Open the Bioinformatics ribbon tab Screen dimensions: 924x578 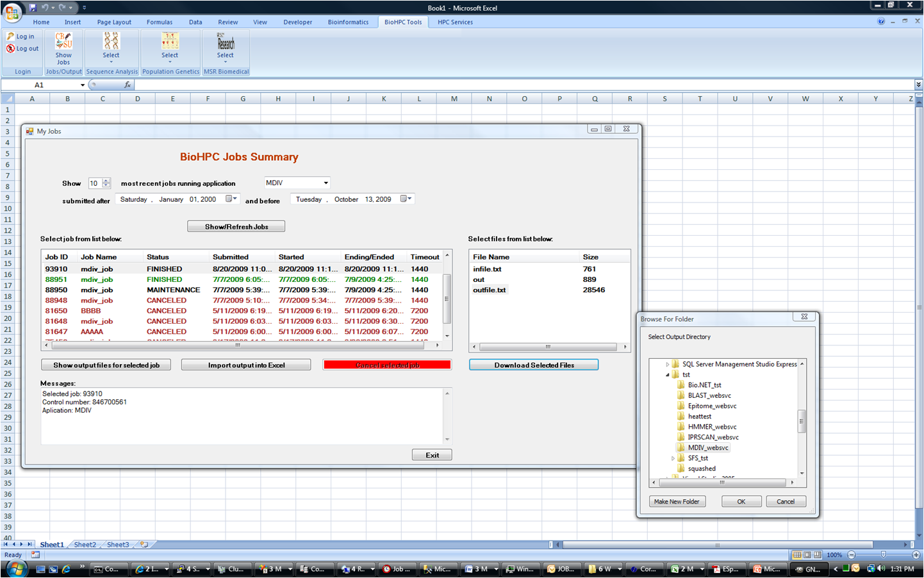tap(348, 22)
